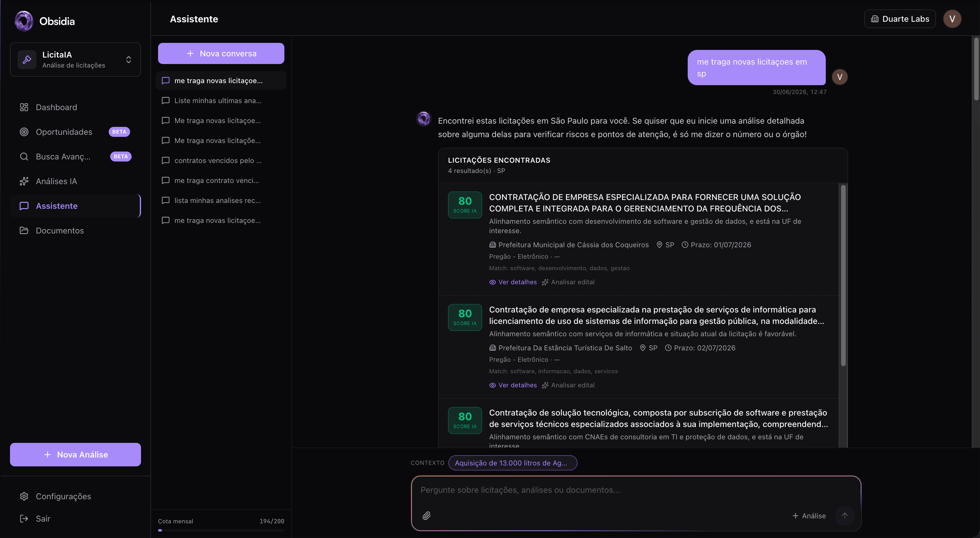980x538 pixels.
Task: Click 'Prefeitura Da Estância Turística De Salto' text
Action: tap(565, 348)
